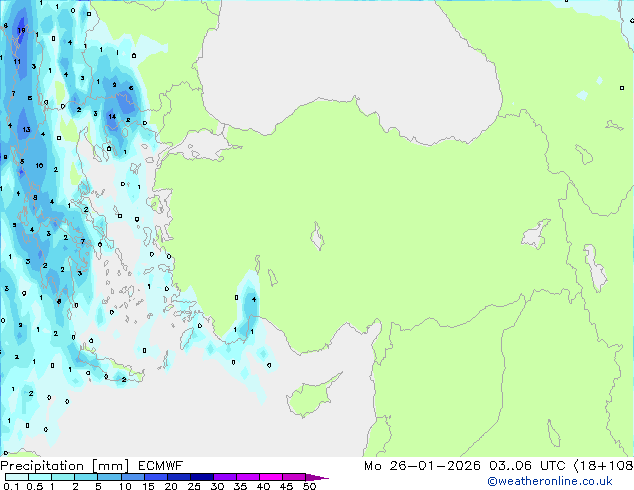Click the '35' legend scale label

pyautogui.click(x=240, y=486)
